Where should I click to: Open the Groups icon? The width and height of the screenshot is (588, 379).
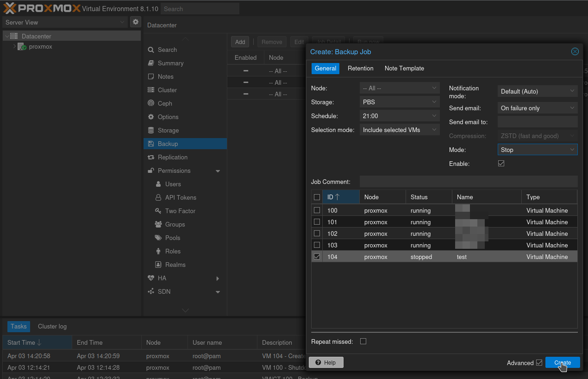point(158,224)
